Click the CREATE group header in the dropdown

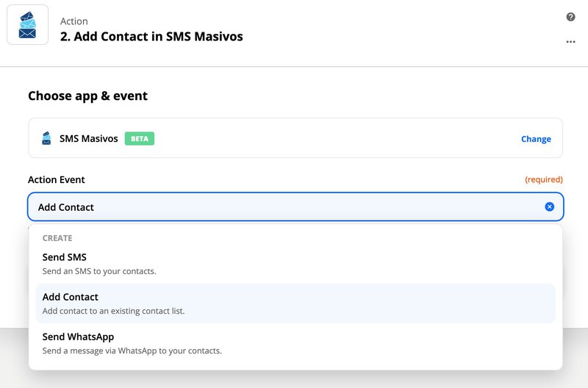click(x=57, y=238)
